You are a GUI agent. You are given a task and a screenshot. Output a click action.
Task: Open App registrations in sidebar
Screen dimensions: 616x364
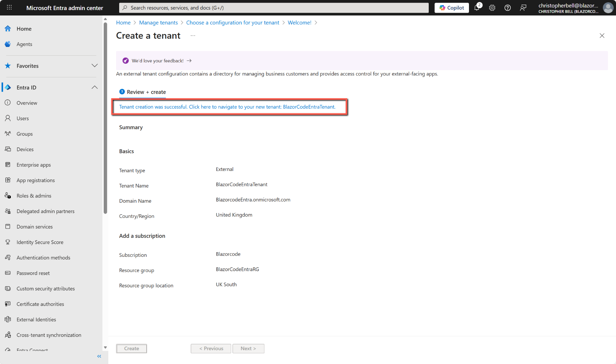pyautogui.click(x=36, y=180)
